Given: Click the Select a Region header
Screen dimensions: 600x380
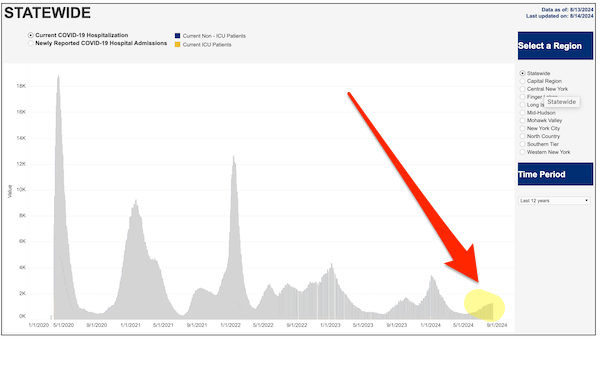Looking at the screenshot, I should tap(555, 46).
